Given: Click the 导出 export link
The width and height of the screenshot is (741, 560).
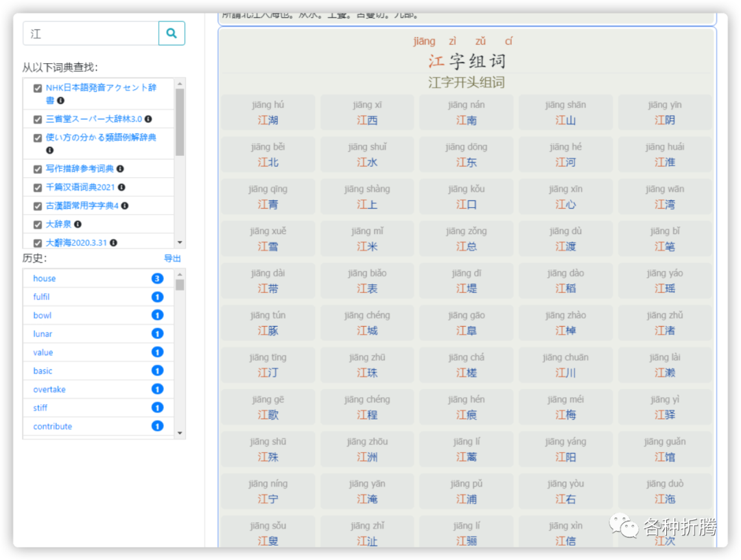Looking at the screenshot, I should click(172, 259).
